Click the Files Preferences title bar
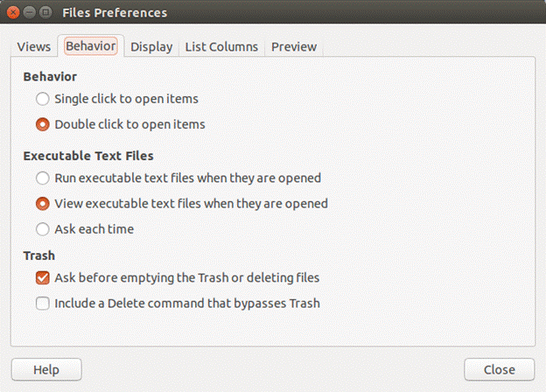This screenshot has height=392, width=546. [273, 12]
